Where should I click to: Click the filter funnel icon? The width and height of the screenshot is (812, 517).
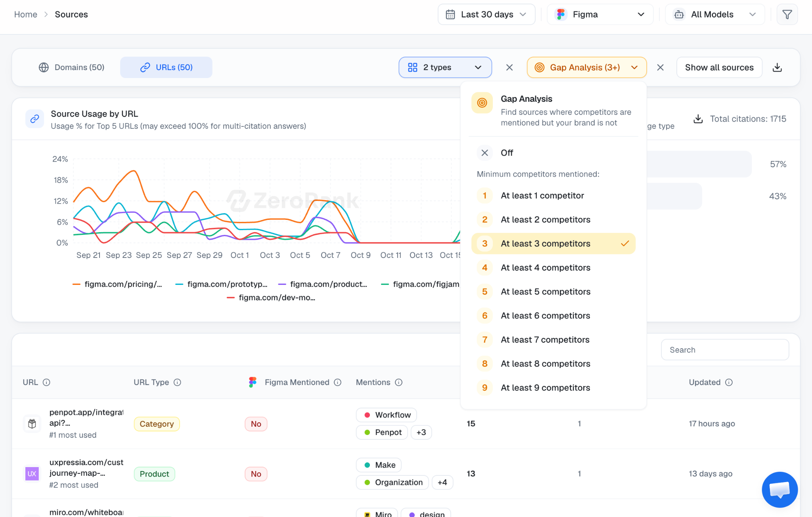click(x=787, y=15)
